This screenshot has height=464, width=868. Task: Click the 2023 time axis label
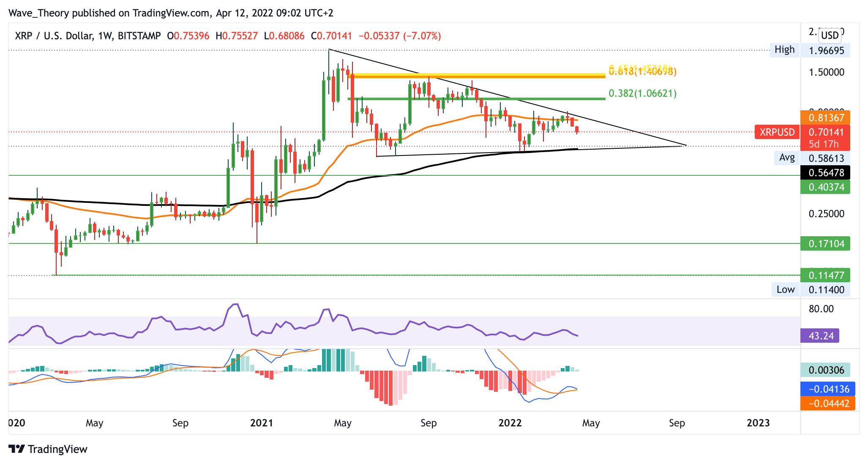tap(758, 423)
